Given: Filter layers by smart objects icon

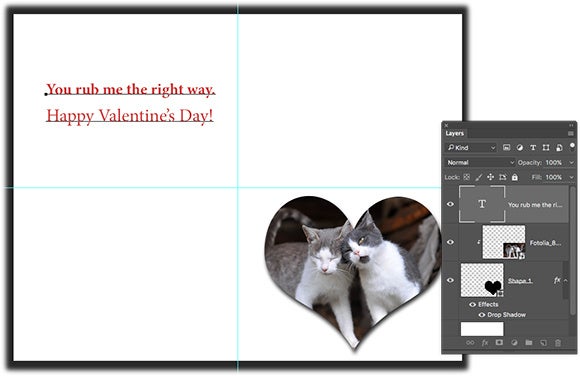Looking at the screenshot, I should [559, 148].
